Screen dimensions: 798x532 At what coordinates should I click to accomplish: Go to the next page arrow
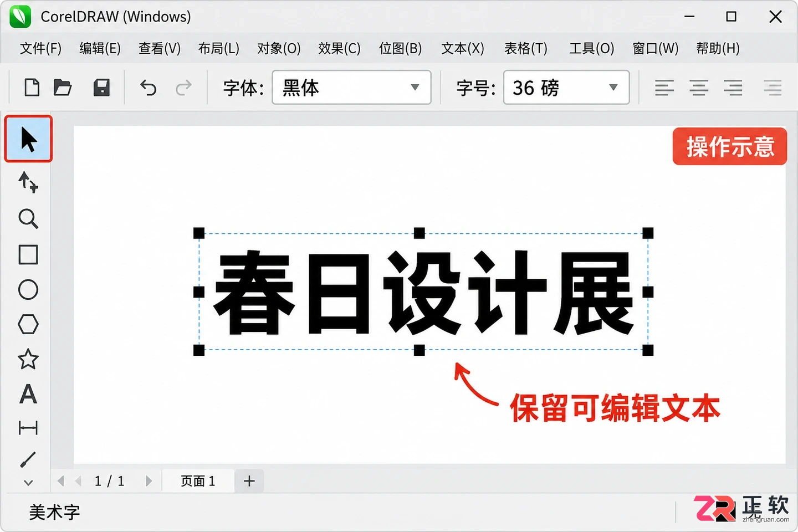(x=149, y=481)
